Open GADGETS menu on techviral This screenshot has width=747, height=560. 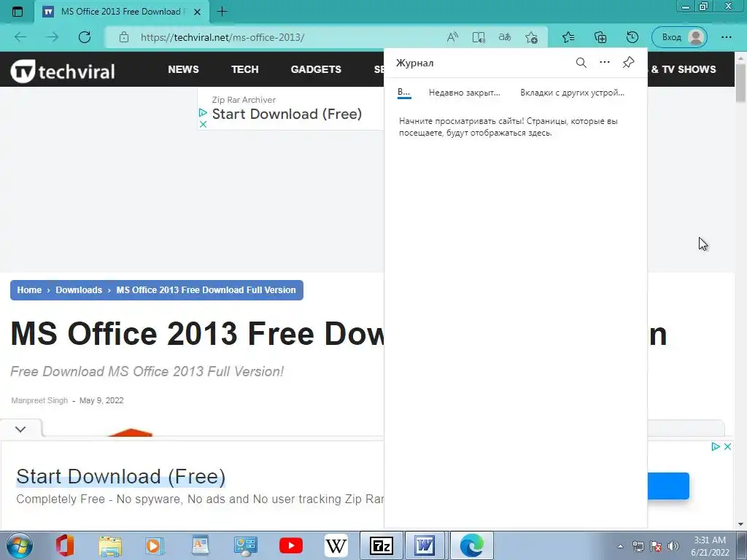pyautogui.click(x=316, y=69)
